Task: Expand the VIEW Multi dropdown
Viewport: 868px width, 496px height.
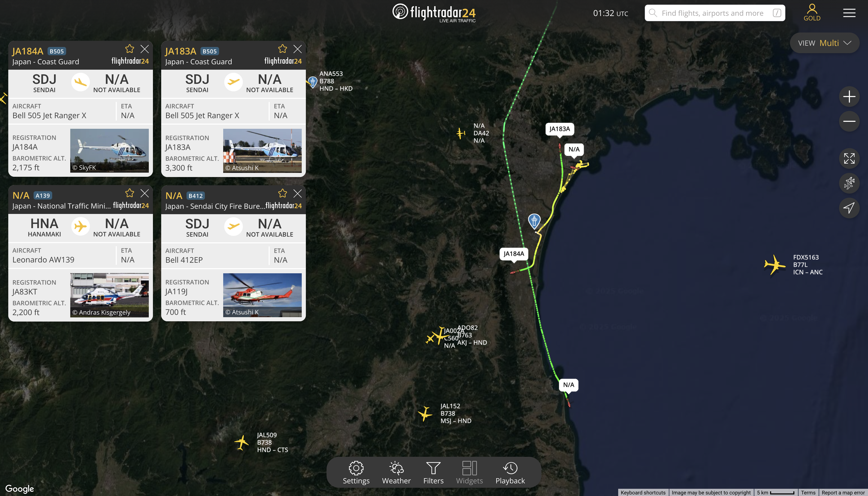Action: click(x=824, y=43)
